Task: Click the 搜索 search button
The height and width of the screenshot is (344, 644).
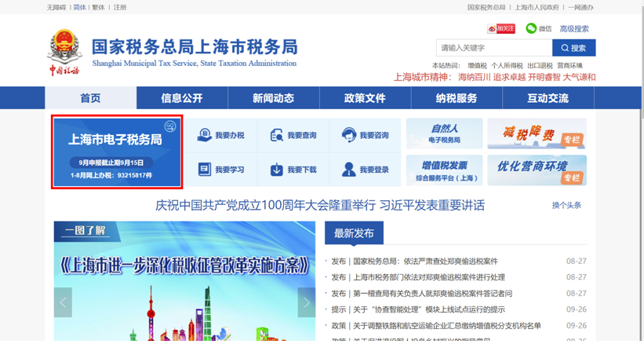Action: pos(573,48)
